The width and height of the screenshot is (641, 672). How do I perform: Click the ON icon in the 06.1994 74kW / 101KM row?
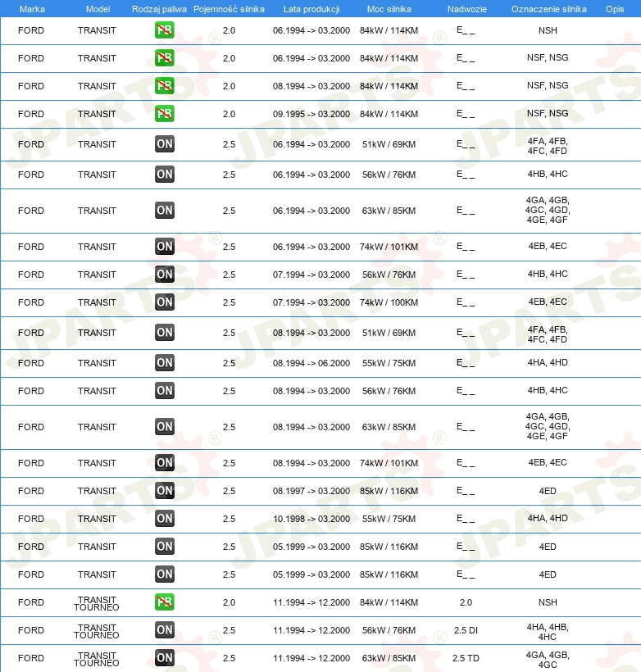(165, 247)
